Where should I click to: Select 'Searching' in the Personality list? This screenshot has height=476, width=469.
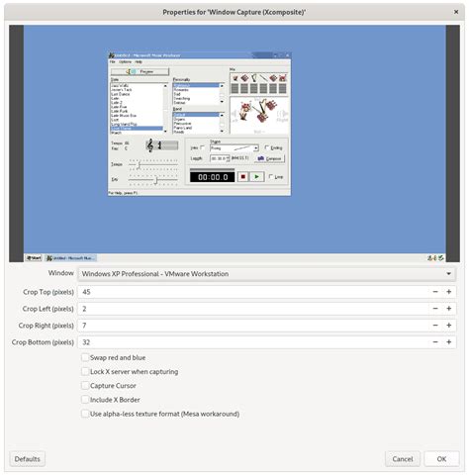[x=182, y=98]
